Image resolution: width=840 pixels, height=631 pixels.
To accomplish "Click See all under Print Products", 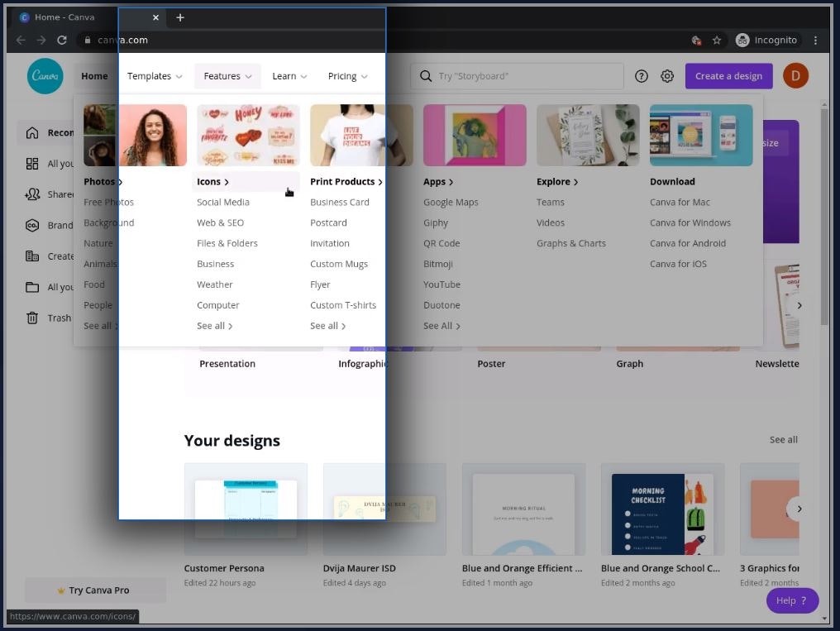I will click(x=328, y=326).
